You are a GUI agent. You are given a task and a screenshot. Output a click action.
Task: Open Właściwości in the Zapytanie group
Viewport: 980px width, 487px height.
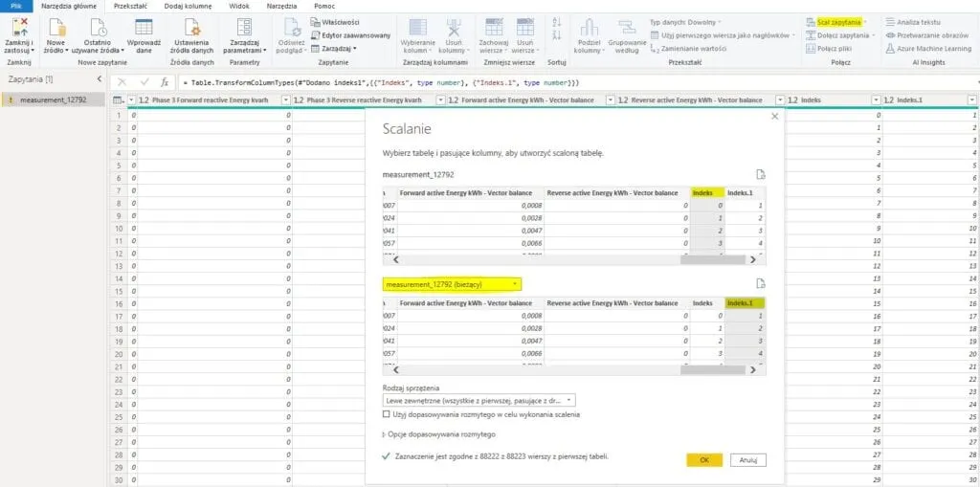coord(335,23)
